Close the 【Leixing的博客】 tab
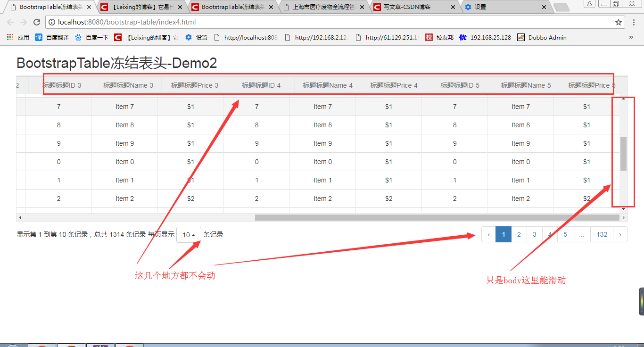Image resolution: width=644 pixels, height=347 pixels. tap(180, 7)
